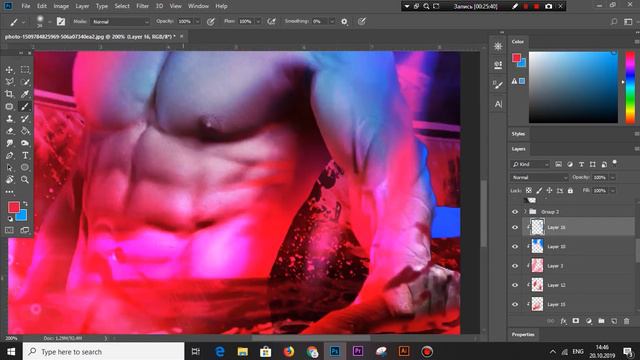Open Firefox from taskbar
The image size is (640, 360).
coord(289,351)
